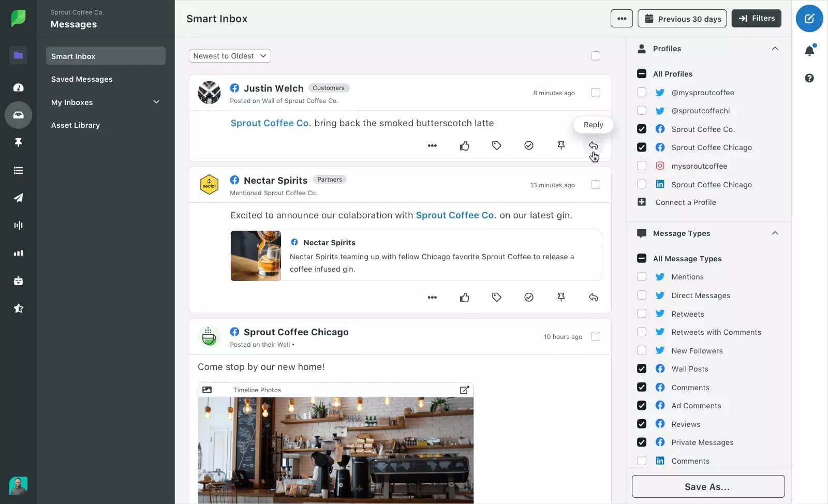Open the bot automation icon in sidebar
Image resolution: width=828 pixels, height=504 pixels.
19,280
